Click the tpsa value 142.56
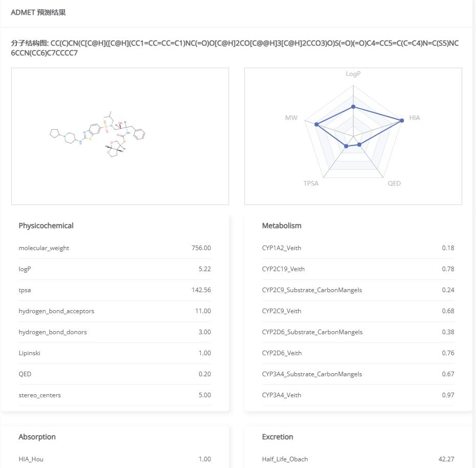This screenshot has height=468, width=476. click(201, 290)
